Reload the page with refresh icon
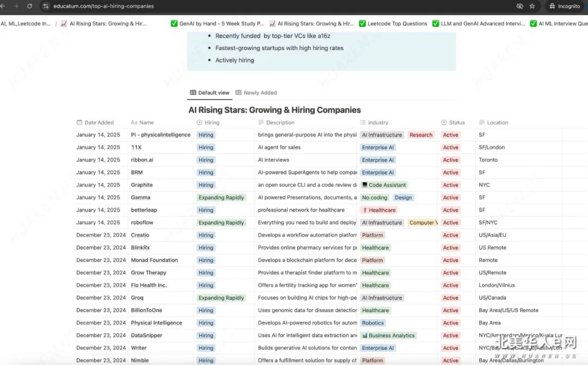 pyautogui.click(x=29, y=6)
